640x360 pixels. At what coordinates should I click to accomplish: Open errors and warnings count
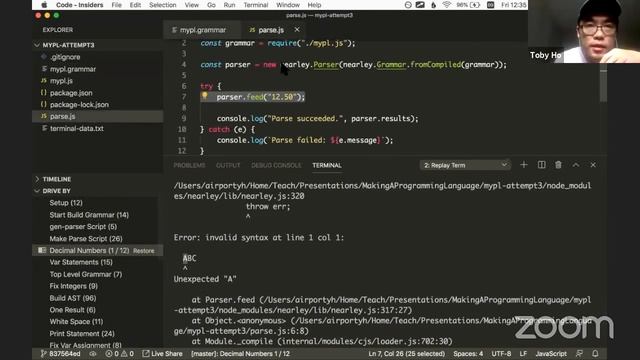[119, 353]
